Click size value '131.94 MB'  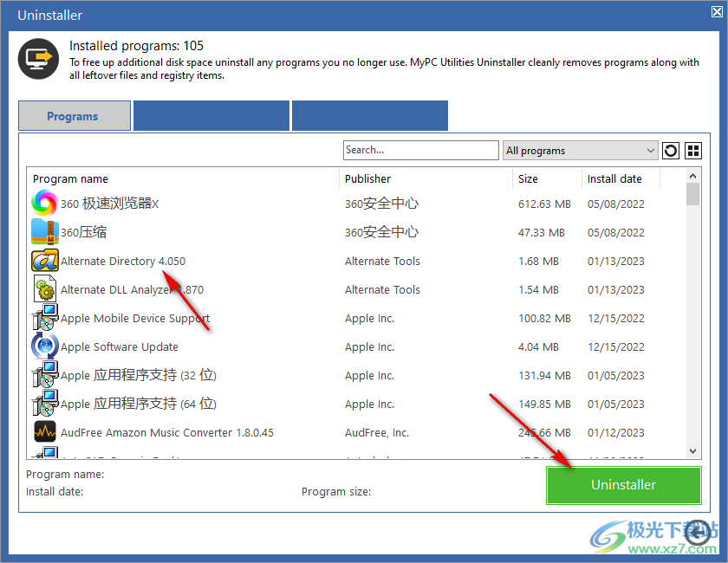click(x=544, y=376)
